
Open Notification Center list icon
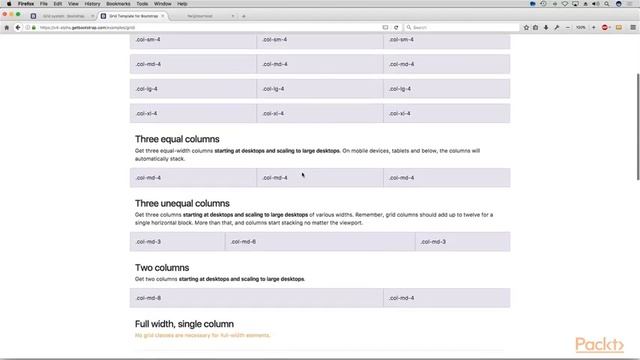pyautogui.click(x=631, y=4)
